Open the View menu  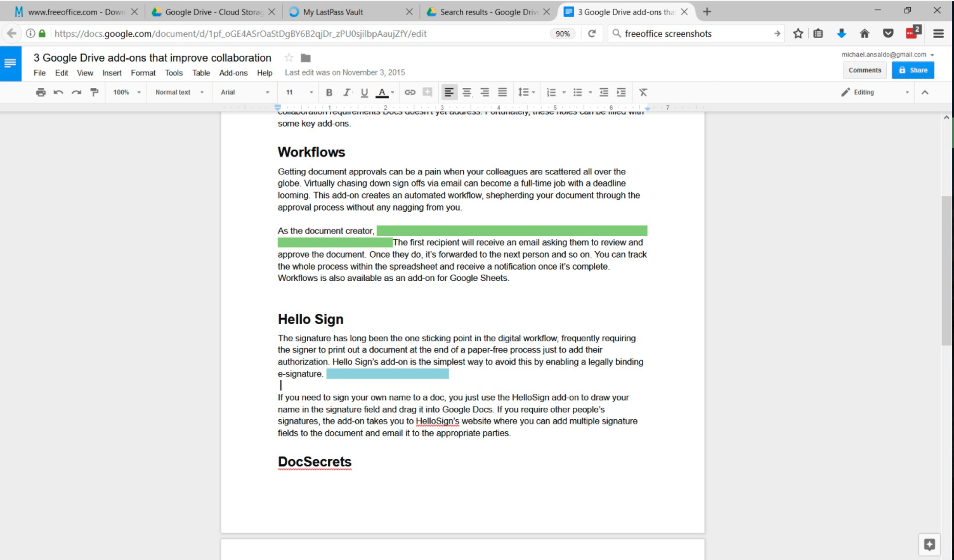(85, 73)
